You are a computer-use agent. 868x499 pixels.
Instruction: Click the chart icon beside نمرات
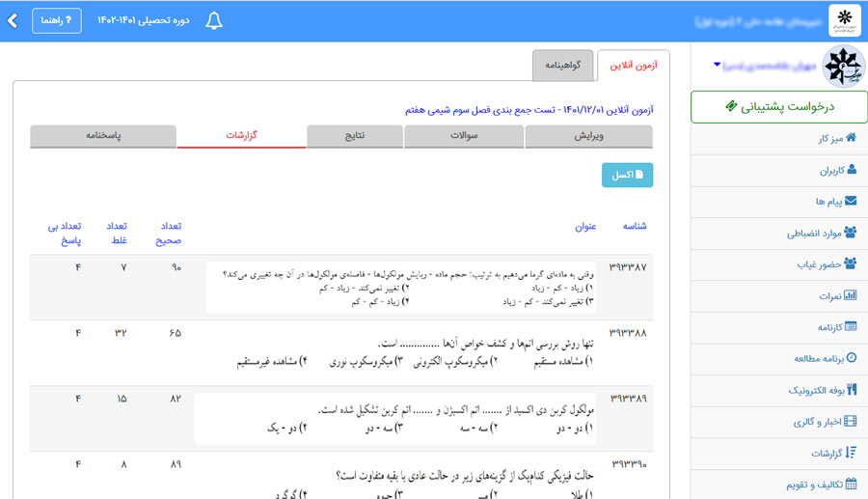pyautogui.click(x=851, y=295)
